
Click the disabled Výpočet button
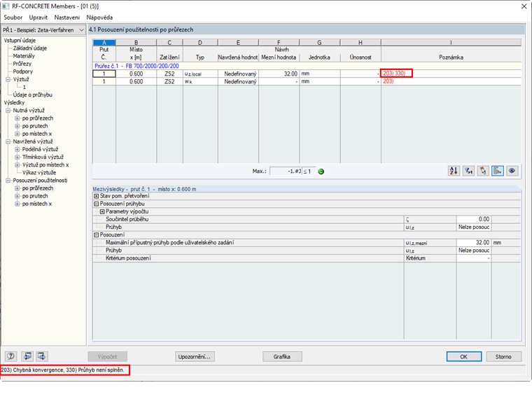tap(108, 356)
